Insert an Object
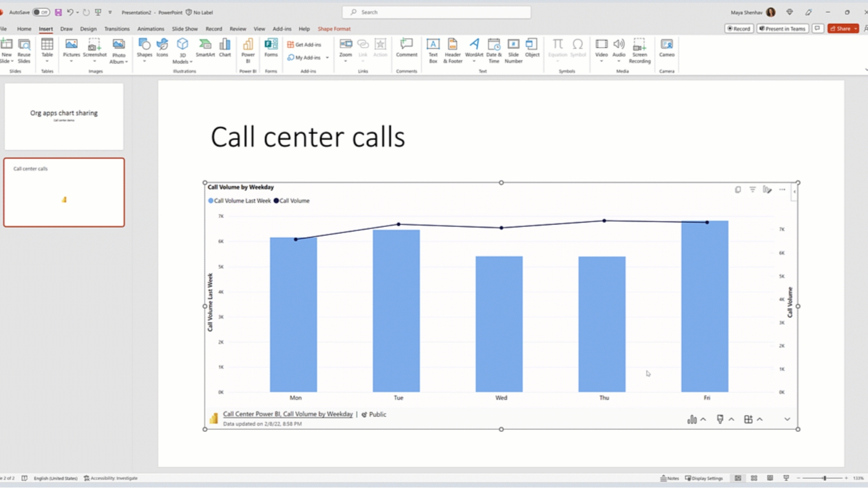Image resolution: width=868 pixels, height=488 pixels. [532, 48]
